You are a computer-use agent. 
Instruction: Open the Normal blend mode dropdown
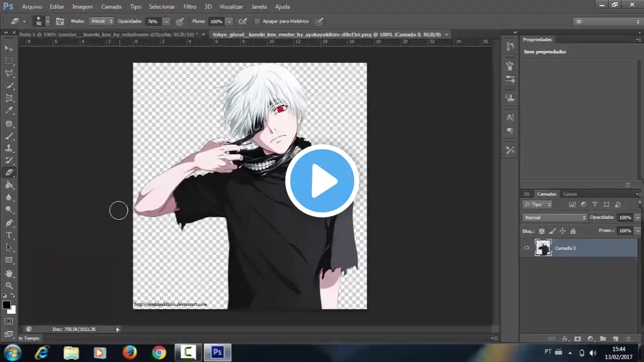(553, 217)
